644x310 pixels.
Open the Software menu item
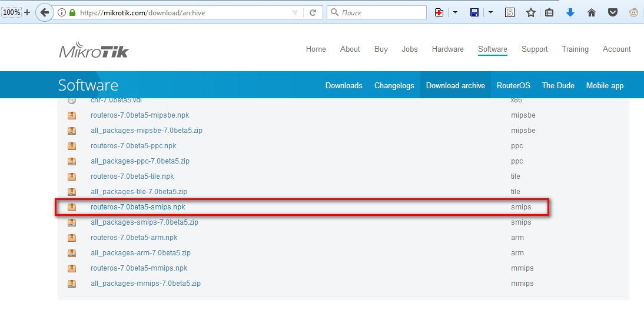tap(493, 49)
